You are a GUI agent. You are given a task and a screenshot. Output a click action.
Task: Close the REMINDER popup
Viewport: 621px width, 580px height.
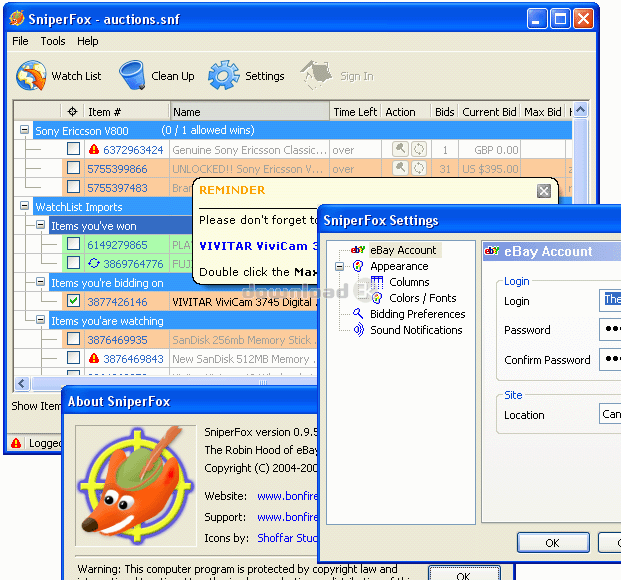[x=544, y=191]
